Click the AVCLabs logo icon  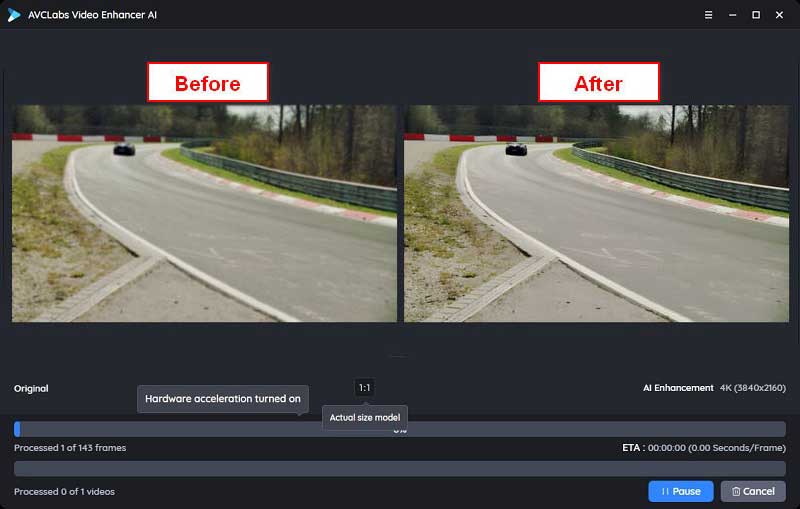click(x=14, y=15)
